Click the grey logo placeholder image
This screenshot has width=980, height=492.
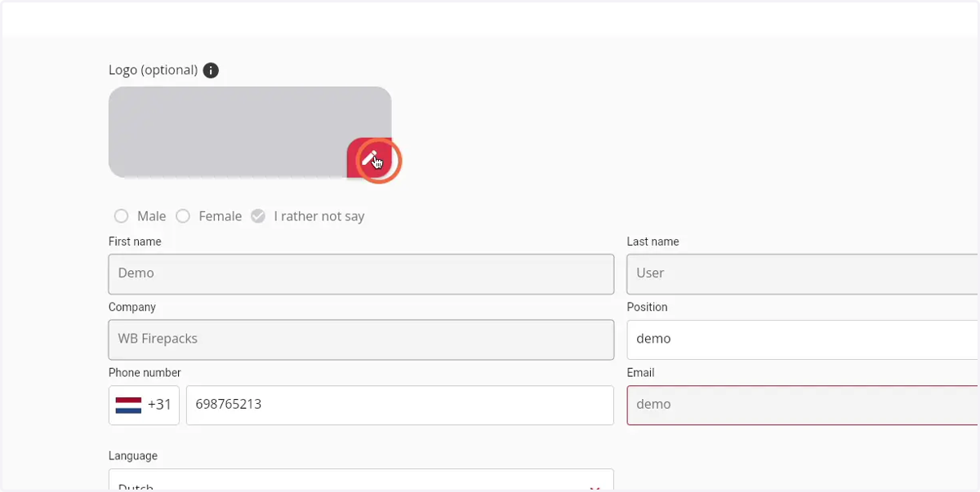(250, 132)
